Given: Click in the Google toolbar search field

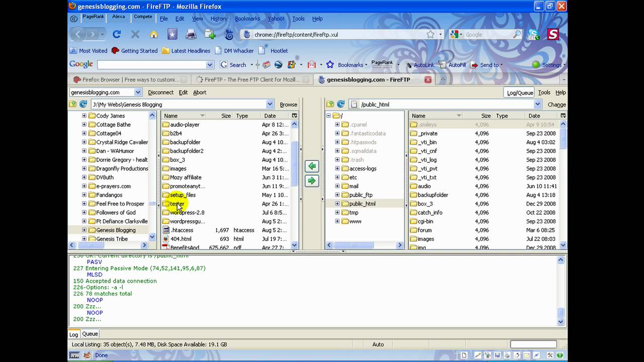Looking at the screenshot, I should [151, 64].
